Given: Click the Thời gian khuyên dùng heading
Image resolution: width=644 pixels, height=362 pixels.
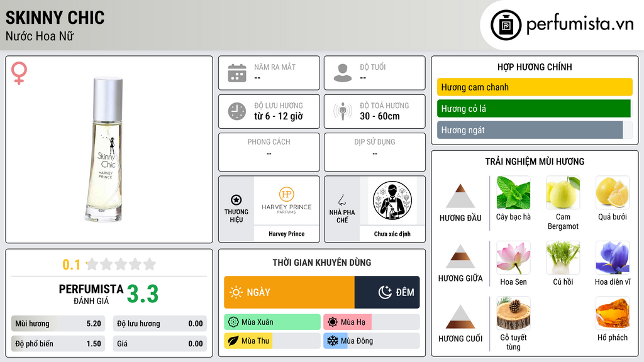Looking at the screenshot, I should (x=322, y=262).
